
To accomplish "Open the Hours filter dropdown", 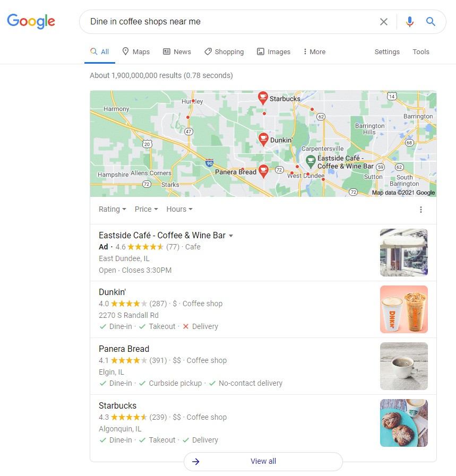I will (x=179, y=209).
